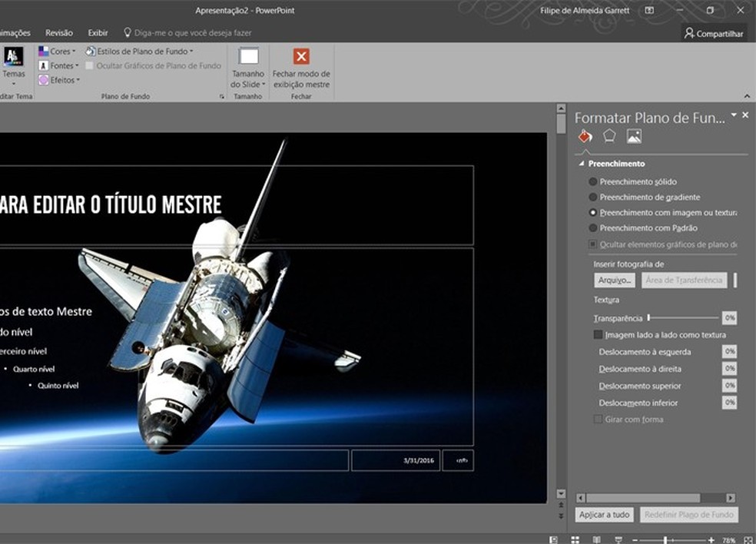Image resolution: width=756 pixels, height=544 pixels.
Task: Click the Arquivo... button
Action: point(615,280)
